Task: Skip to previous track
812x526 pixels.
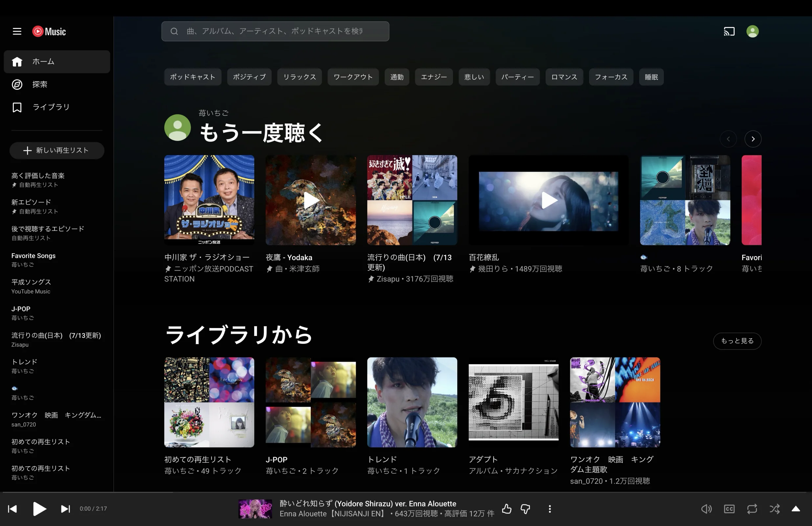Action: point(12,509)
